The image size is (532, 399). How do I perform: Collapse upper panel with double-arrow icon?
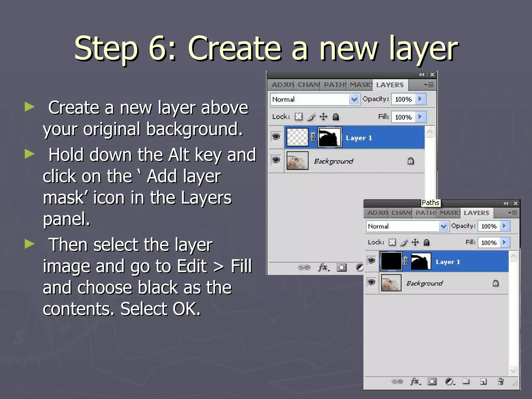(422, 75)
